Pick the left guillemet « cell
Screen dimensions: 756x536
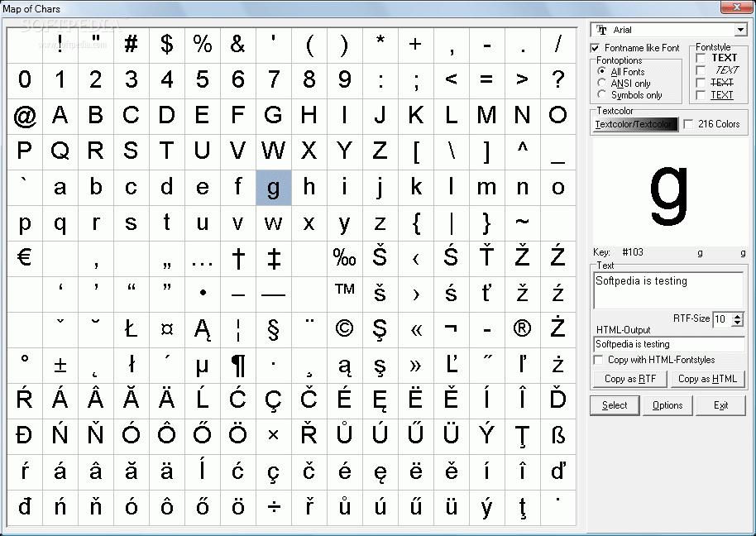click(x=416, y=330)
